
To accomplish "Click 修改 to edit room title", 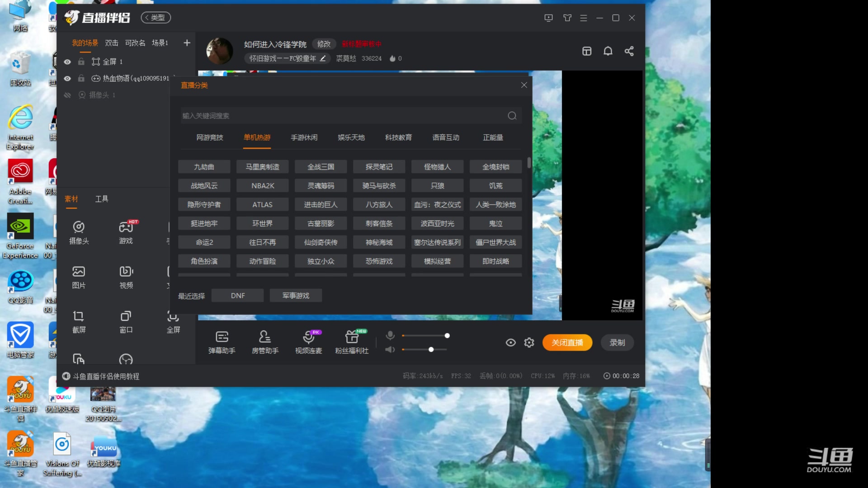I will (324, 44).
